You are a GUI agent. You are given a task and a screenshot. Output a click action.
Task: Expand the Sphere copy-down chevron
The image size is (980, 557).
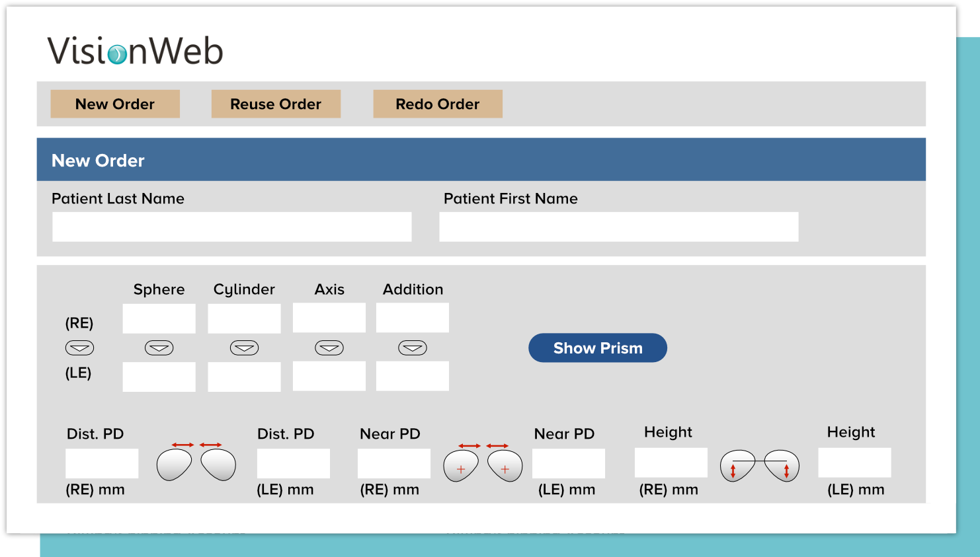tap(159, 348)
